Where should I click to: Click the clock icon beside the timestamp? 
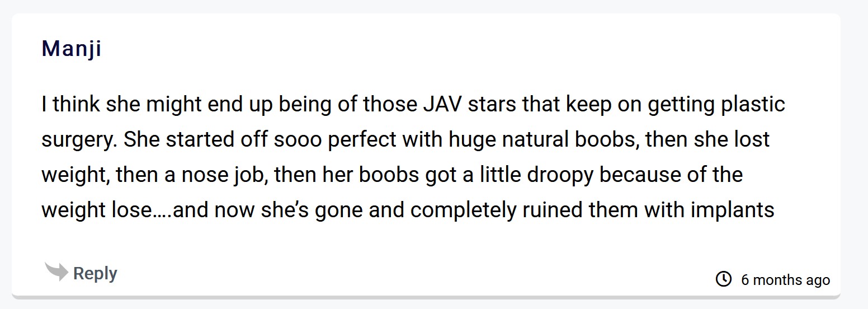coord(724,279)
